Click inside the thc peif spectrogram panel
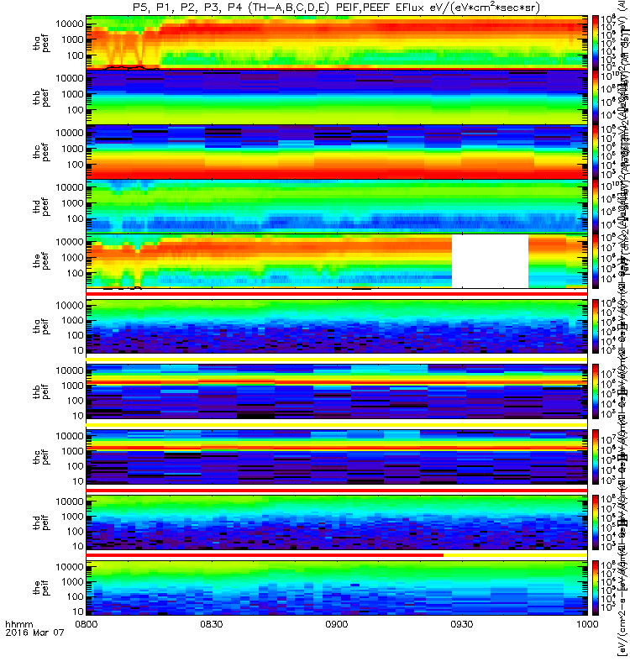Image resolution: width=630 pixels, height=672 pixels. point(337,457)
